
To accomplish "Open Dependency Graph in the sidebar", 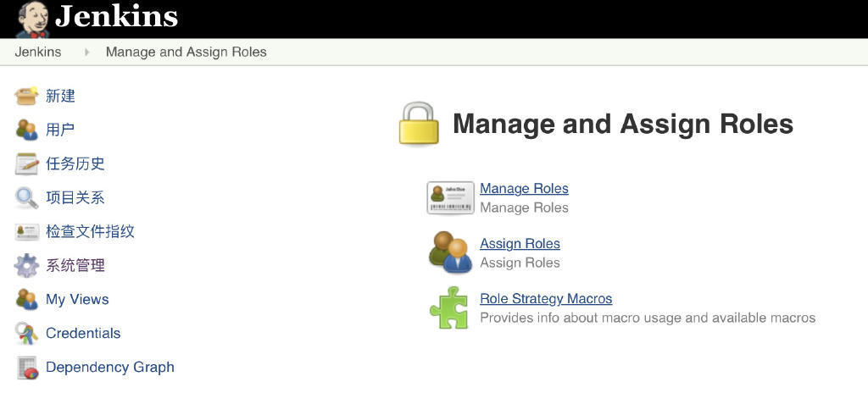I will 110,367.
